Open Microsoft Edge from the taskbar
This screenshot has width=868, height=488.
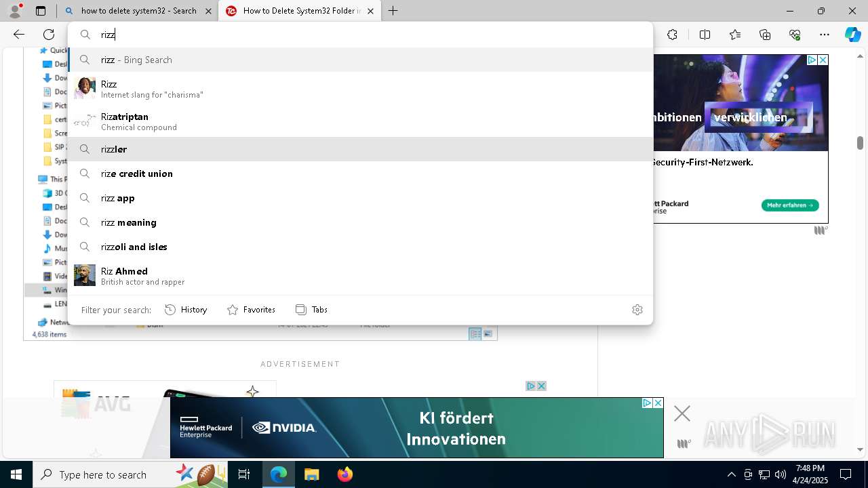pos(279,474)
